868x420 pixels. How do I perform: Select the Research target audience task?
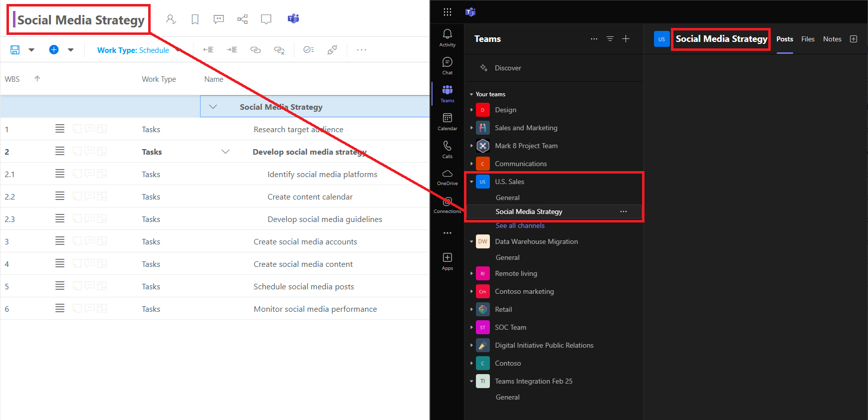click(298, 129)
